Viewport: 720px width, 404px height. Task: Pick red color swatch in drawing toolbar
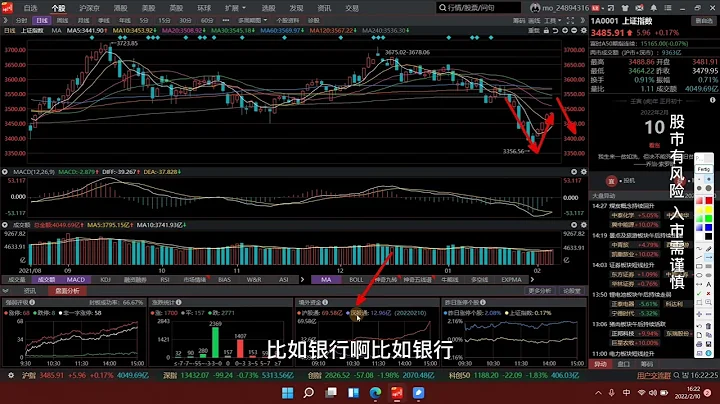[x=709, y=200]
